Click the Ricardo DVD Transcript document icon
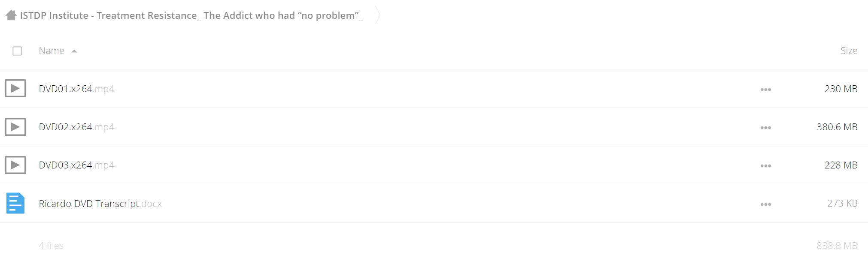 coord(15,203)
